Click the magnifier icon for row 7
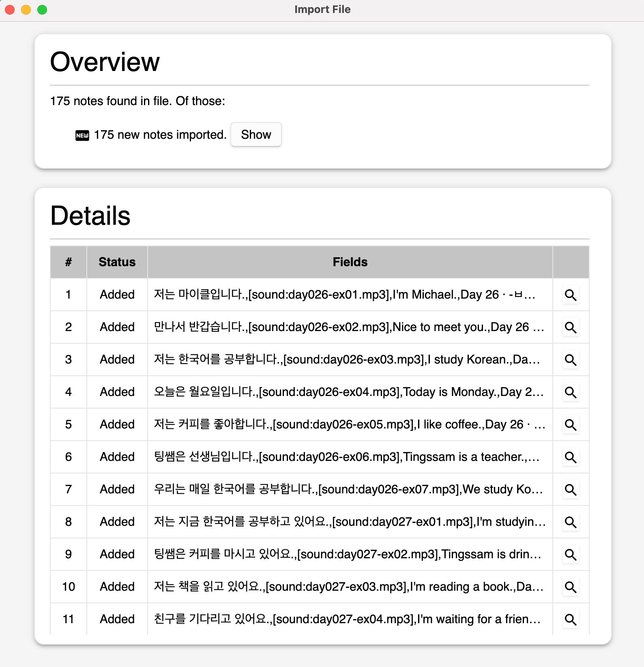Image resolution: width=644 pixels, height=667 pixels. tap(571, 490)
